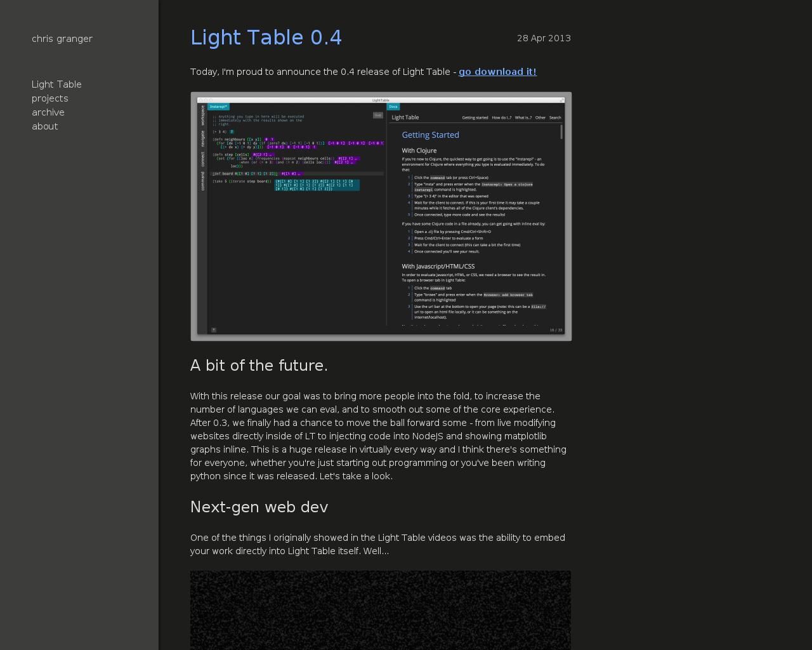Open the archive page
Screen dimensions: 812x650
click(x=48, y=112)
